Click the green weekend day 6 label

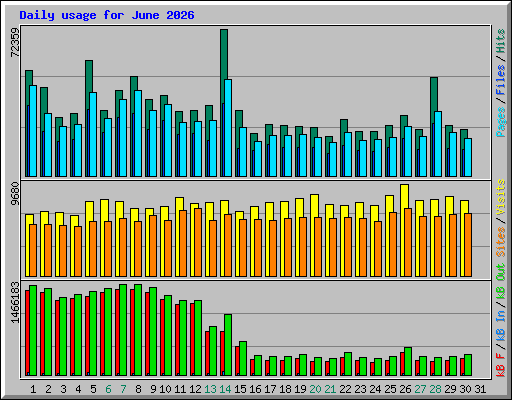click(108, 389)
